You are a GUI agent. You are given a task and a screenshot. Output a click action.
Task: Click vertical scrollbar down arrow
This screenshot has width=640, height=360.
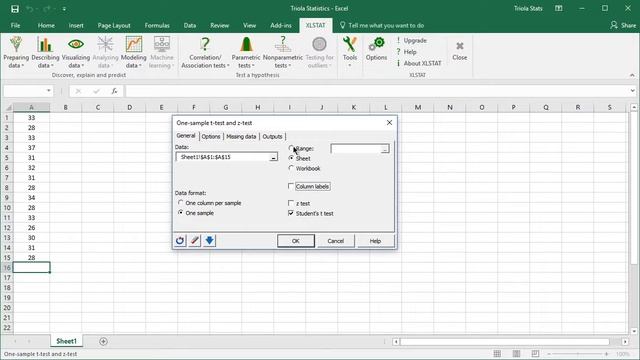(634, 331)
